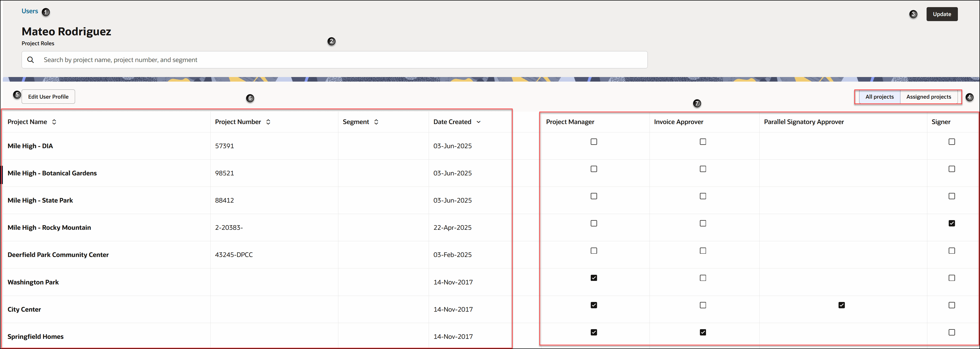Click the search magnifier icon
980x349 pixels.
pyautogui.click(x=31, y=60)
